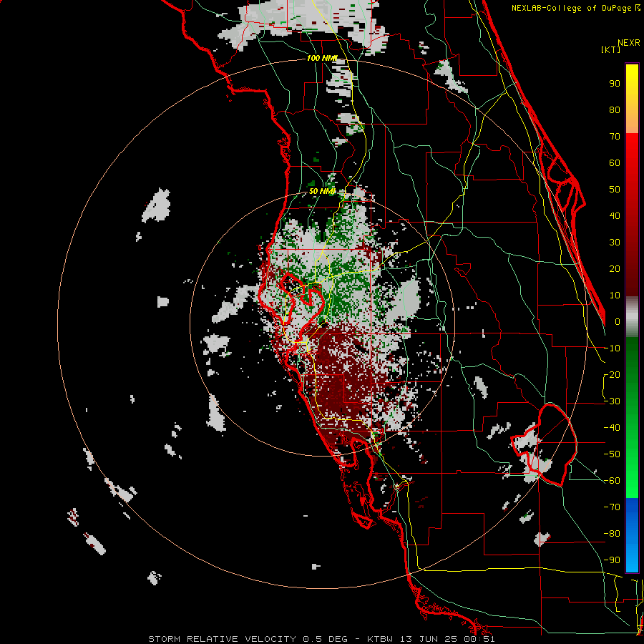This screenshot has height=644, width=644.
Task: Select the -20 scale value
Action: click(x=612, y=375)
